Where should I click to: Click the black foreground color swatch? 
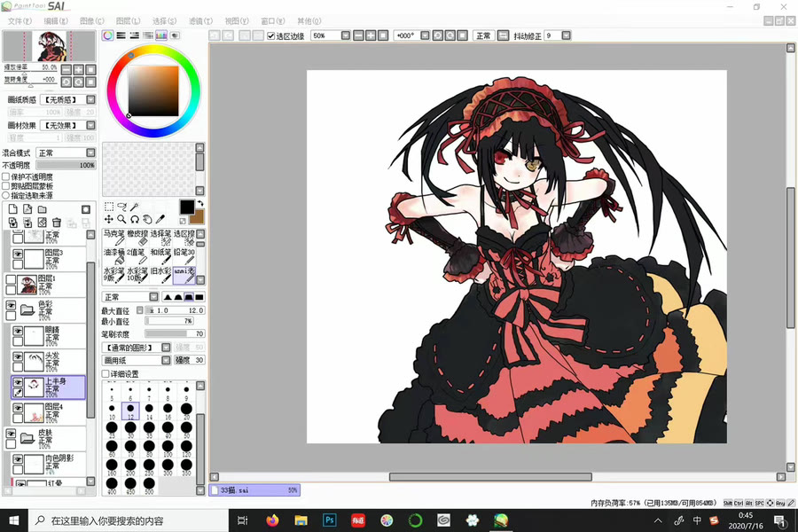point(187,207)
